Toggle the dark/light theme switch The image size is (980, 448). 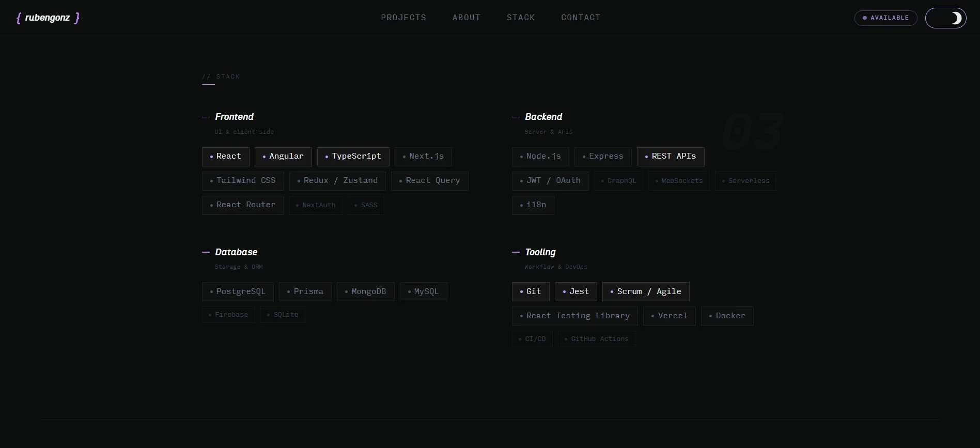945,18
